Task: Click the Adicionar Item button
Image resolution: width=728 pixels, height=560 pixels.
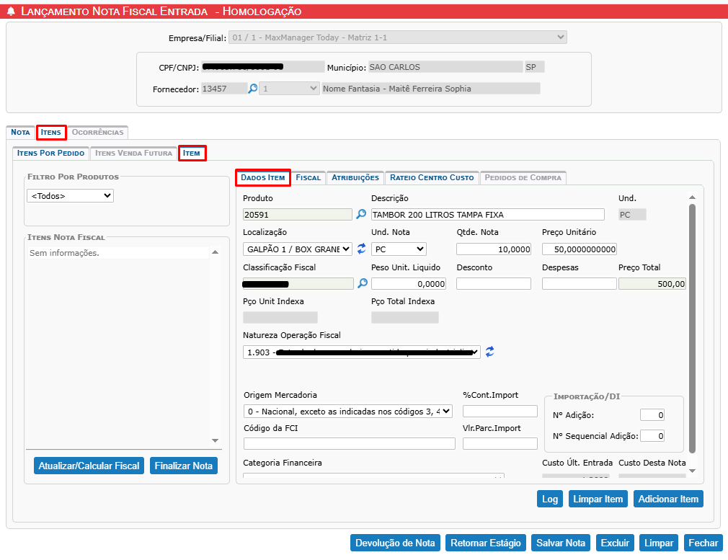Action: coord(668,499)
